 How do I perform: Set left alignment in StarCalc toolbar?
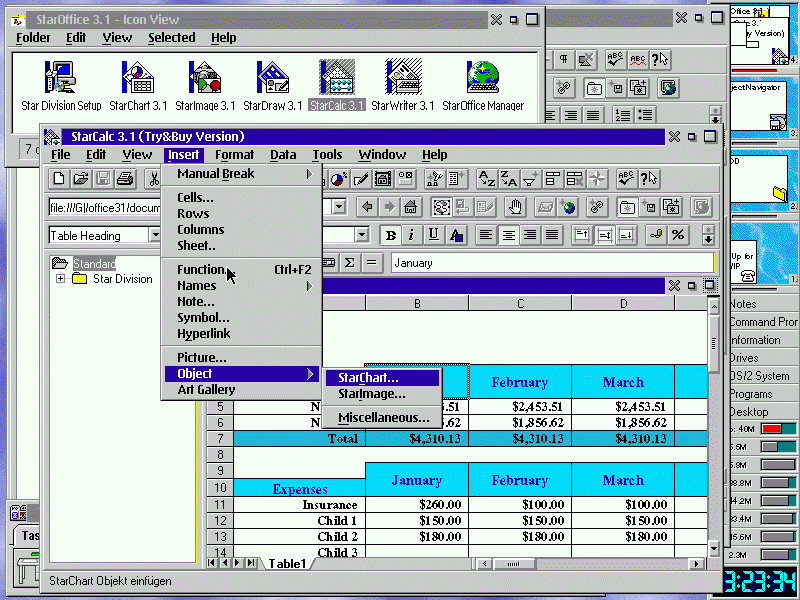coord(486,235)
